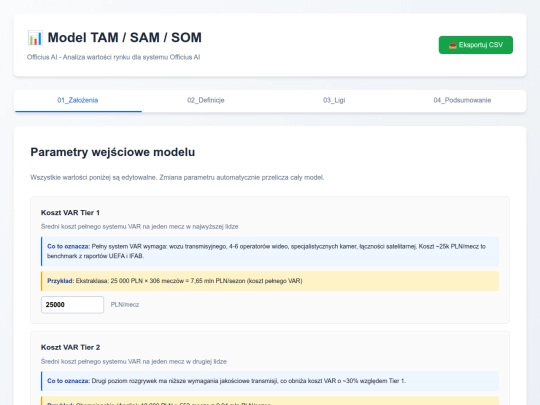This screenshot has height=405, width=540.
Task: Export the model via Eksportuj CSV
Action: click(x=476, y=45)
